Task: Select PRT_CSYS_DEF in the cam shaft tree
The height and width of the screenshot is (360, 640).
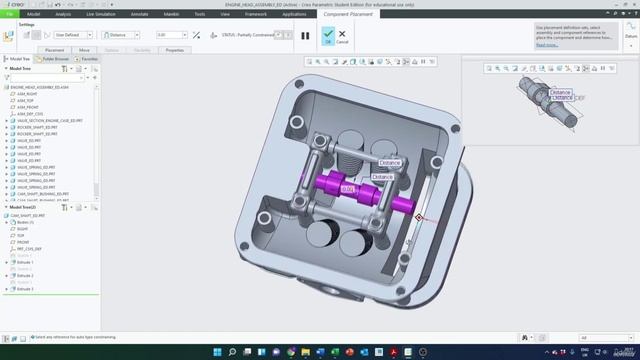Action: point(29,249)
